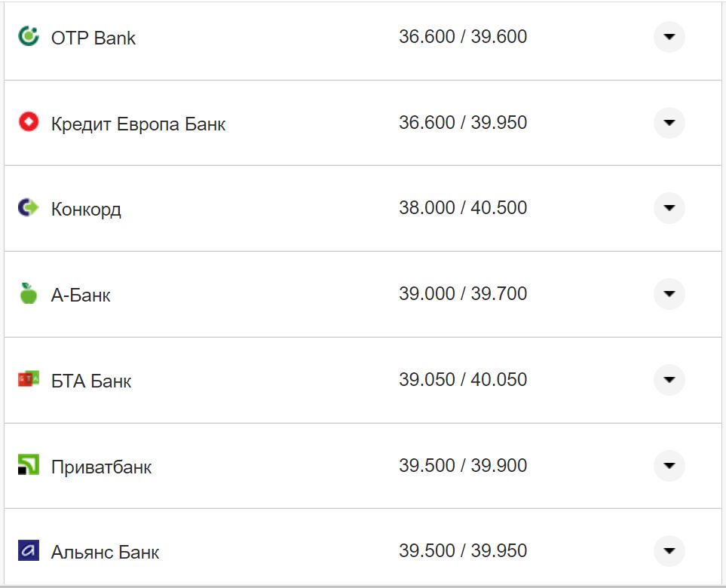This screenshot has height=588, width=726.
Task: Click the OTP Bank logo icon
Action: [x=29, y=36]
